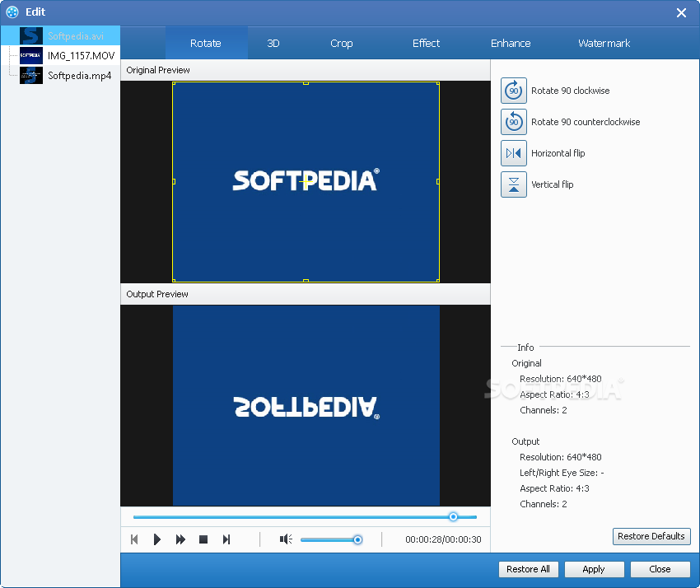The height and width of the screenshot is (588, 700).
Task: Switch to the Crop tab
Action: pyautogui.click(x=342, y=44)
